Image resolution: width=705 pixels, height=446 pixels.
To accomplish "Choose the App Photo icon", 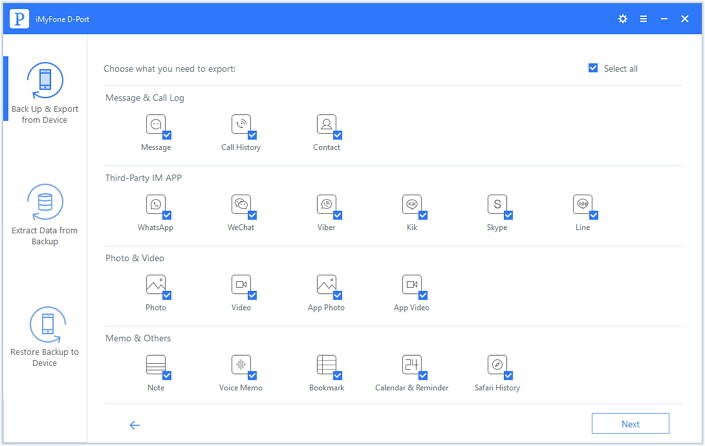I will pos(326,284).
